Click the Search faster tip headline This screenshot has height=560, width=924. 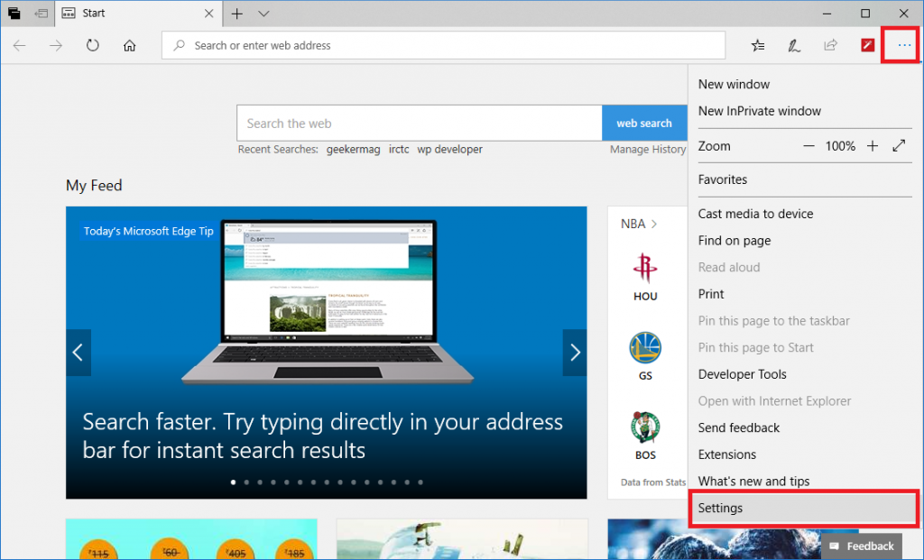(322, 436)
